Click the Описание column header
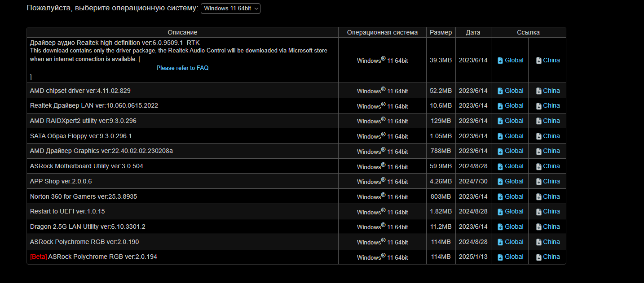This screenshot has width=644, height=283. pyautogui.click(x=182, y=32)
